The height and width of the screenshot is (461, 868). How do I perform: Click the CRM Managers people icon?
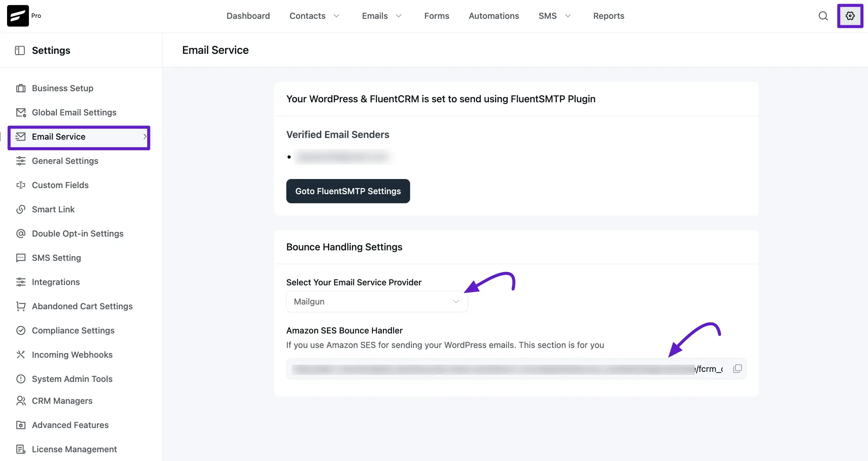[21, 401]
